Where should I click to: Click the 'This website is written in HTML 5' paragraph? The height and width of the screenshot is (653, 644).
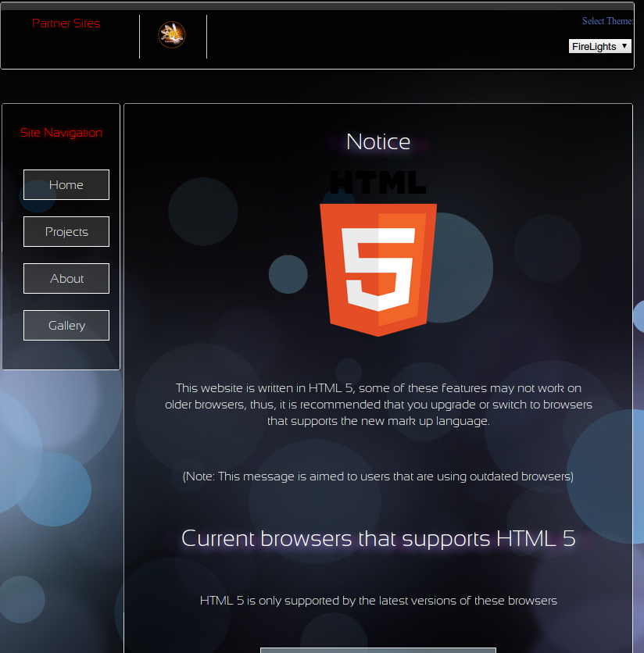[x=378, y=405]
